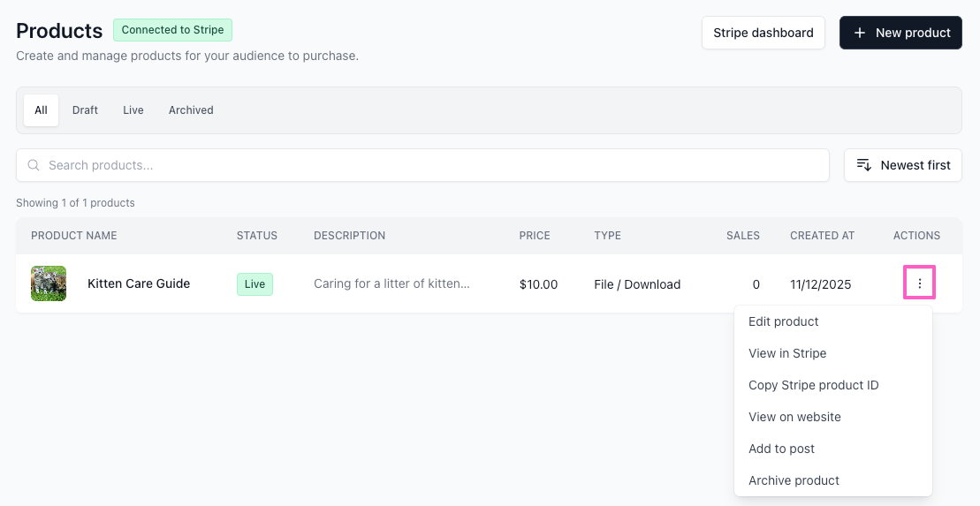Click the Kitten Care Guide thumbnail image
Image resolution: width=980 pixels, height=506 pixels.
(49, 283)
